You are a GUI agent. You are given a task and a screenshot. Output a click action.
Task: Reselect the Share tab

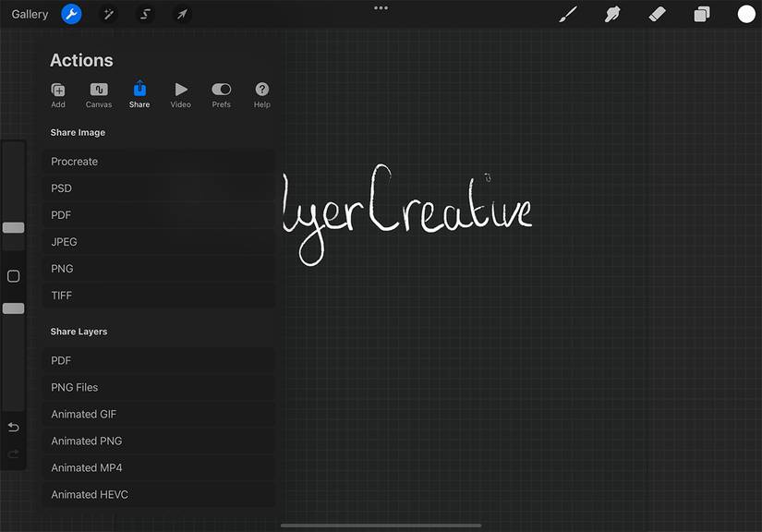point(139,92)
